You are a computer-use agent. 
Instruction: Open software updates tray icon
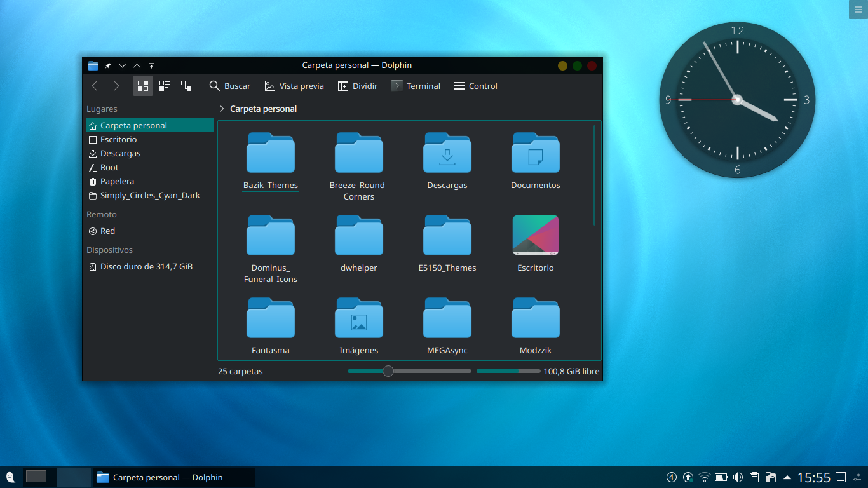click(688, 477)
